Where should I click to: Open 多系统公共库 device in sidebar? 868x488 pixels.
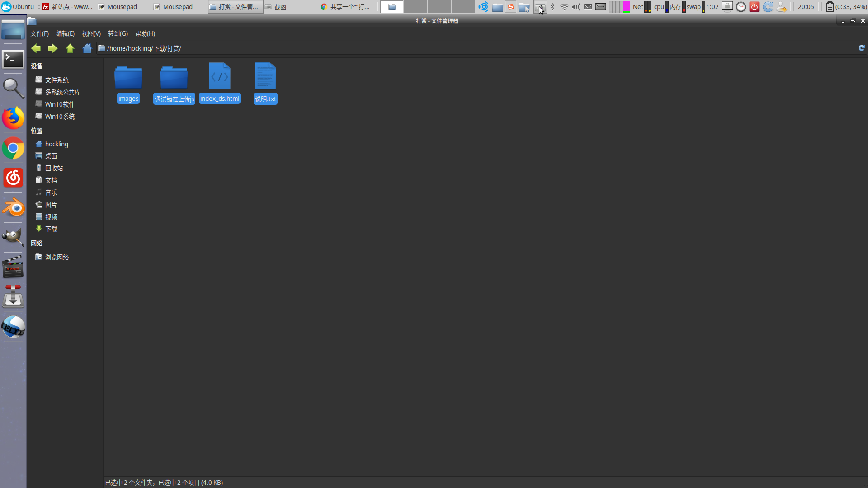coord(63,92)
